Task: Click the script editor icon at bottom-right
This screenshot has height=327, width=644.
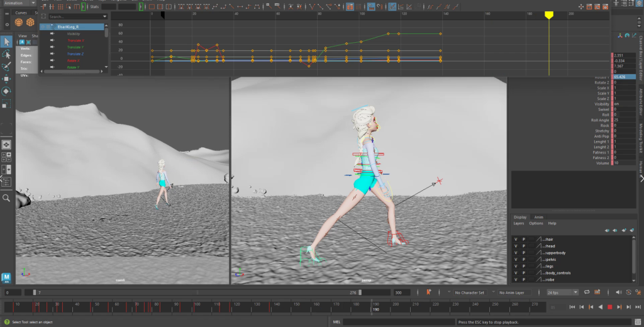Action: [x=638, y=322]
